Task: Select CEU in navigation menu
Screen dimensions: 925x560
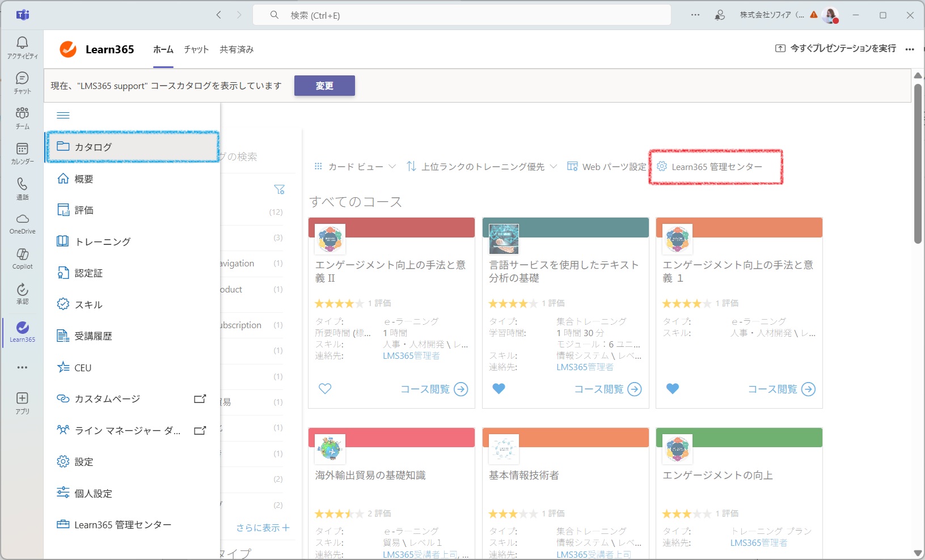Action: 132,368
